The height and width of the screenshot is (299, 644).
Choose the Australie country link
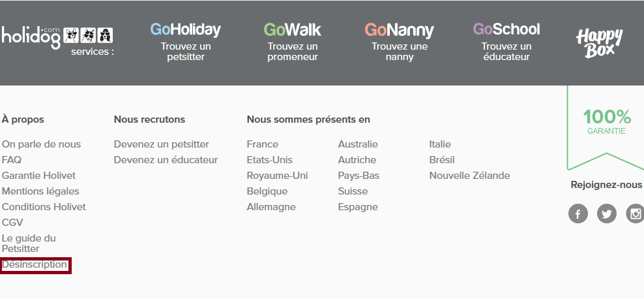(x=358, y=144)
